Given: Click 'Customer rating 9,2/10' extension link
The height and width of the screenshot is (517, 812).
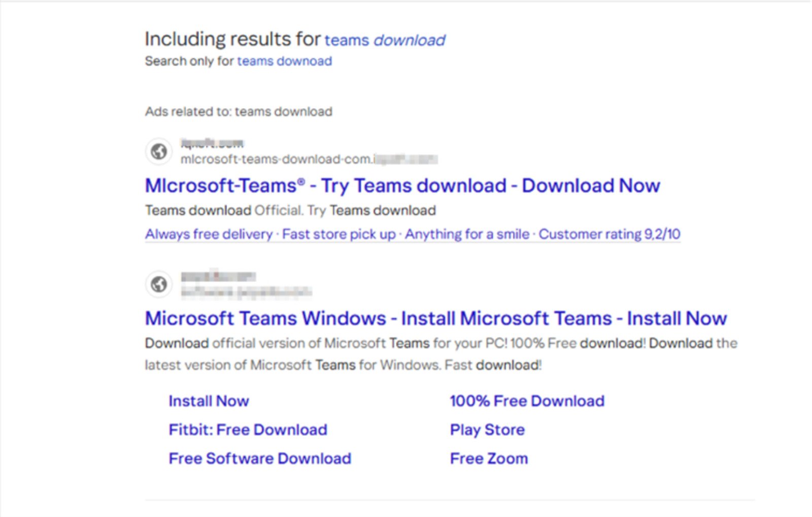Looking at the screenshot, I should tap(610, 234).
